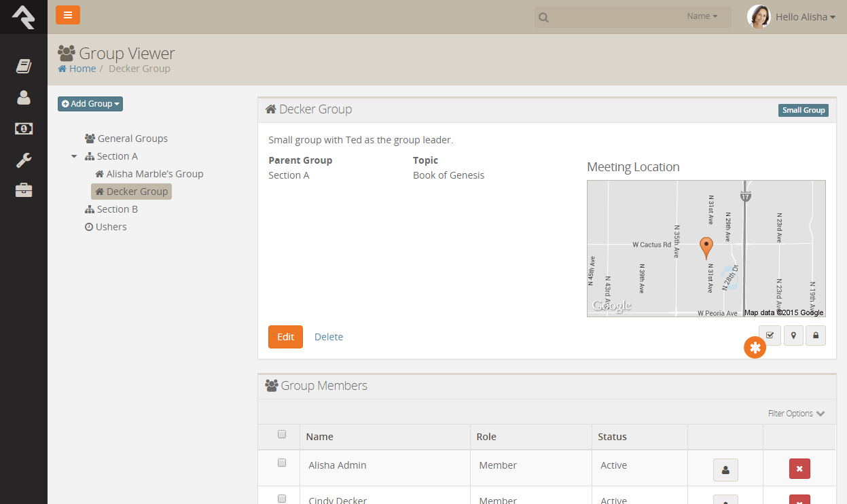Sort members by Name column header

(320, 437)
